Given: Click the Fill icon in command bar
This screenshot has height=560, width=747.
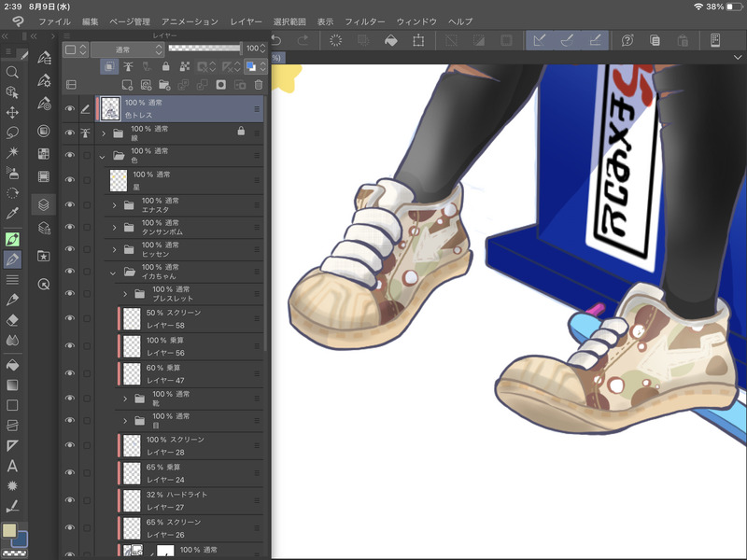Looking at the screenshot, I should [391, 40].
